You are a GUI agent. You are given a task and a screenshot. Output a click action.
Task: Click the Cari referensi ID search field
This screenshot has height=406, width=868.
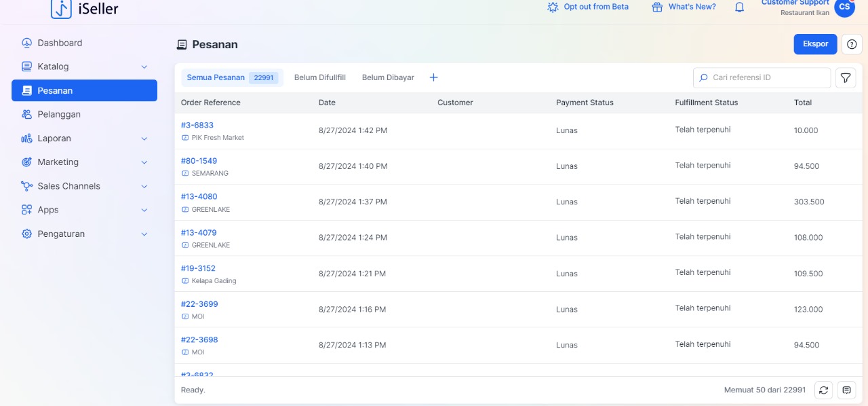762,78
